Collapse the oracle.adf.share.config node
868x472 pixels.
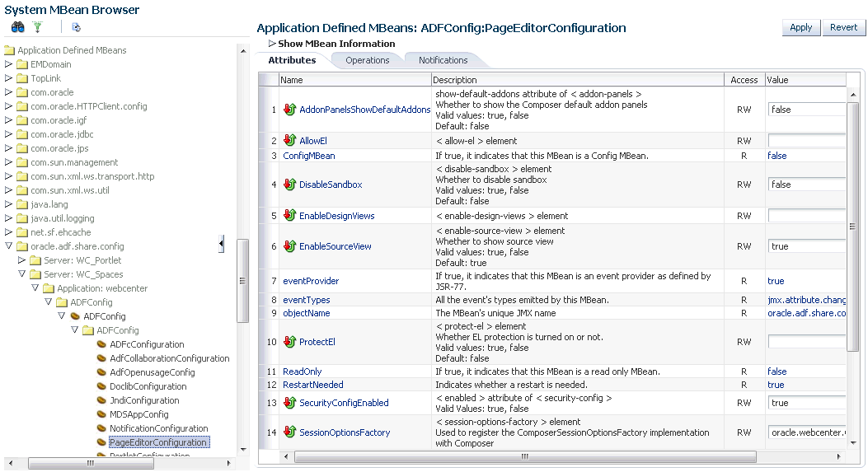tap(8, 245)
